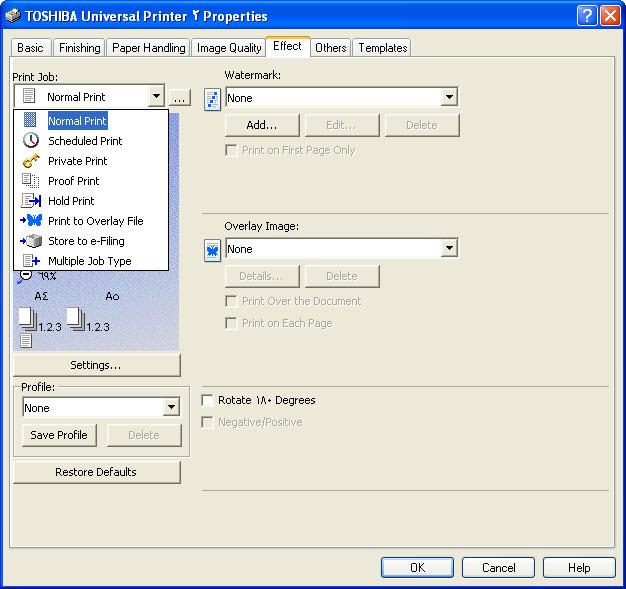Click the Normal Print icon in list

click(x=30, y=120)
